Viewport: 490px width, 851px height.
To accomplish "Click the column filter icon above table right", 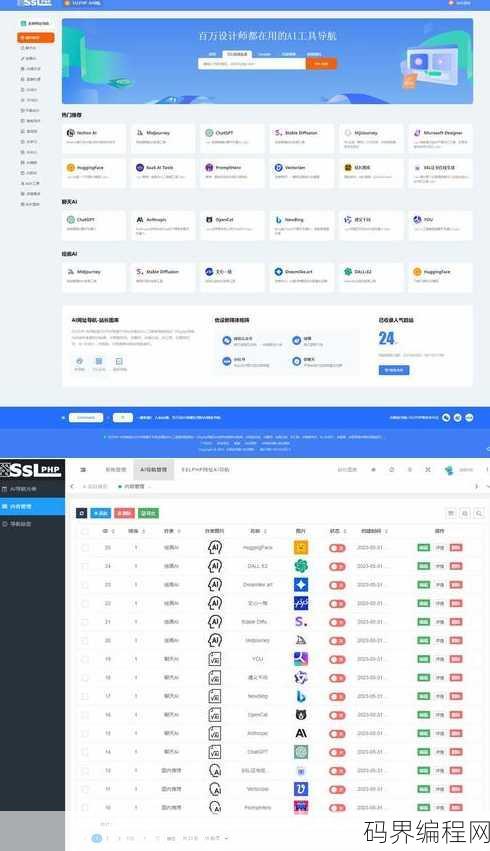I will [451, 513].
